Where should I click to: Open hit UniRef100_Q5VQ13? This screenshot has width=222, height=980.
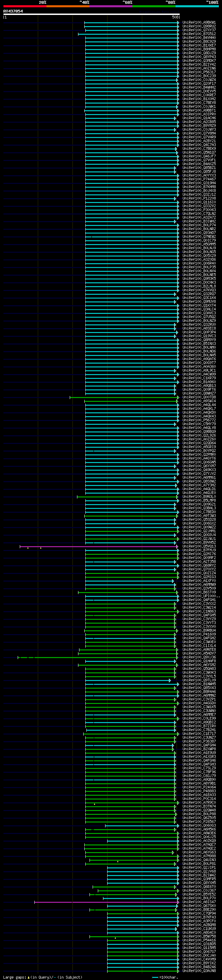[x=199, y=547]
